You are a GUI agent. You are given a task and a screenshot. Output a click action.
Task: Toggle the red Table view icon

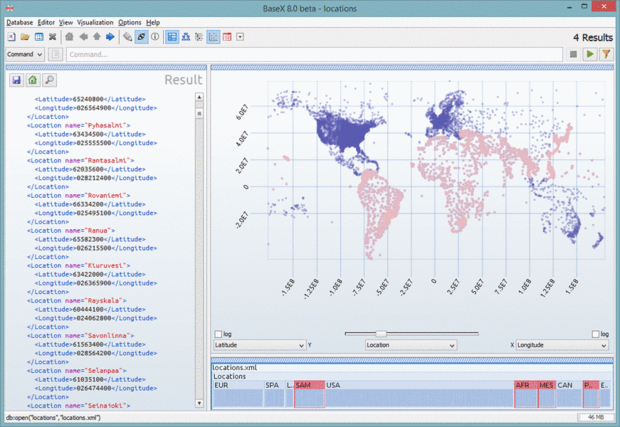pyautogui.click(x=227, y=37)
